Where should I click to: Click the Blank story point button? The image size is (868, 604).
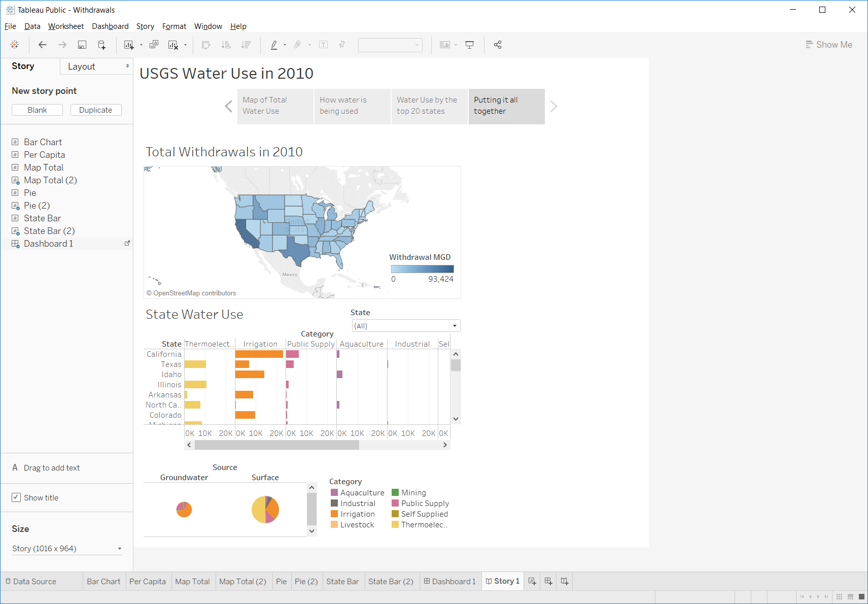pyautogui.click(x=38, y=110)
